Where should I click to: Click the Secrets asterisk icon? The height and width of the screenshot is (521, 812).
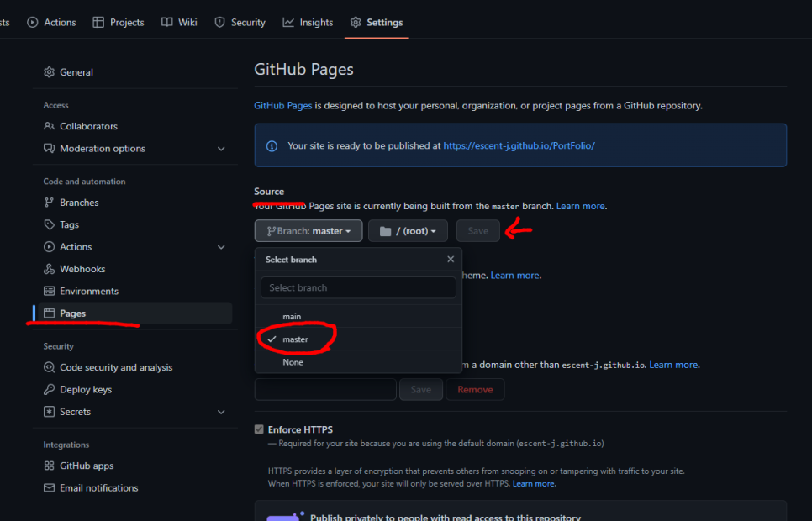(x=50, y=412)
